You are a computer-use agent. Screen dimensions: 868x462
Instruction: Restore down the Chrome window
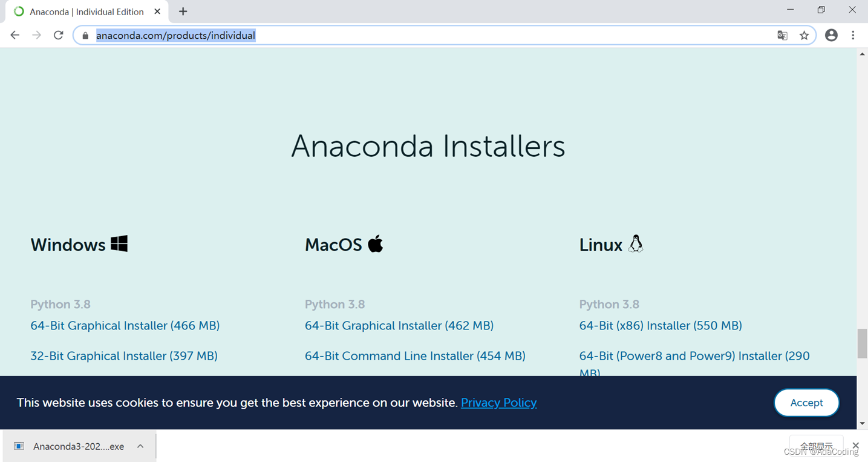821,10
